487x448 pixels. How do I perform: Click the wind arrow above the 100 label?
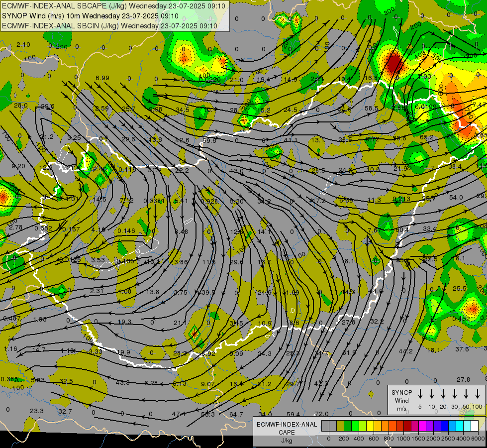[x=478, y=394]
